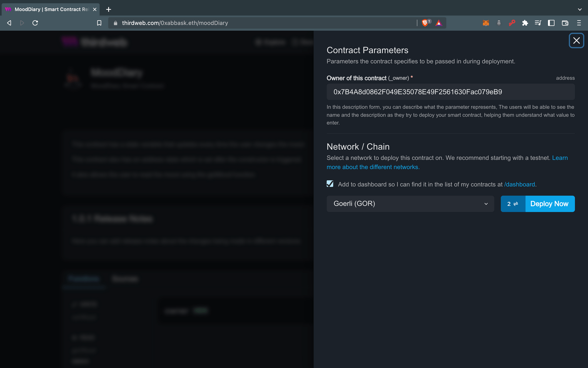
Task: Click the Brave Shields icon with notification badge
Action: pyautogui.click(x=424, y=23)
